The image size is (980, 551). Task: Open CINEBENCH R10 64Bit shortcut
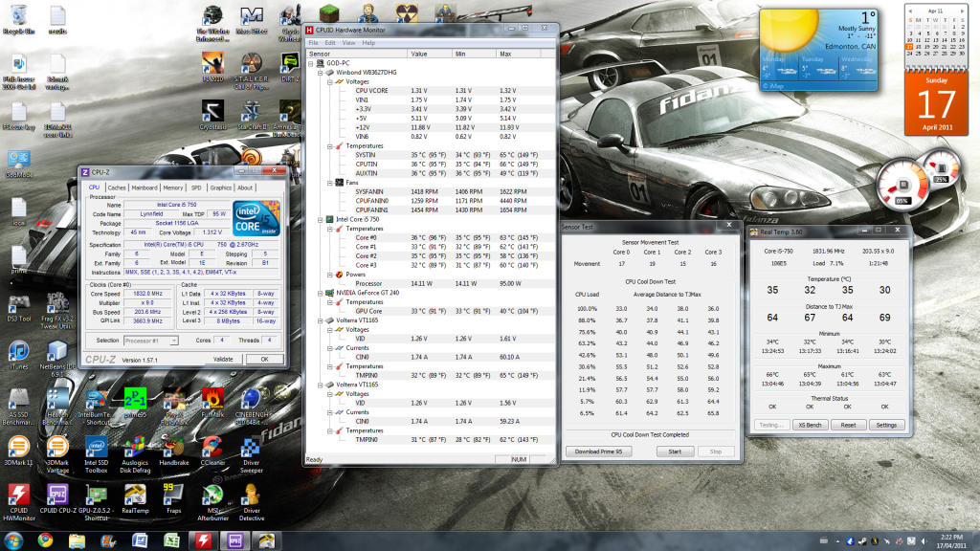coord(252,407)
